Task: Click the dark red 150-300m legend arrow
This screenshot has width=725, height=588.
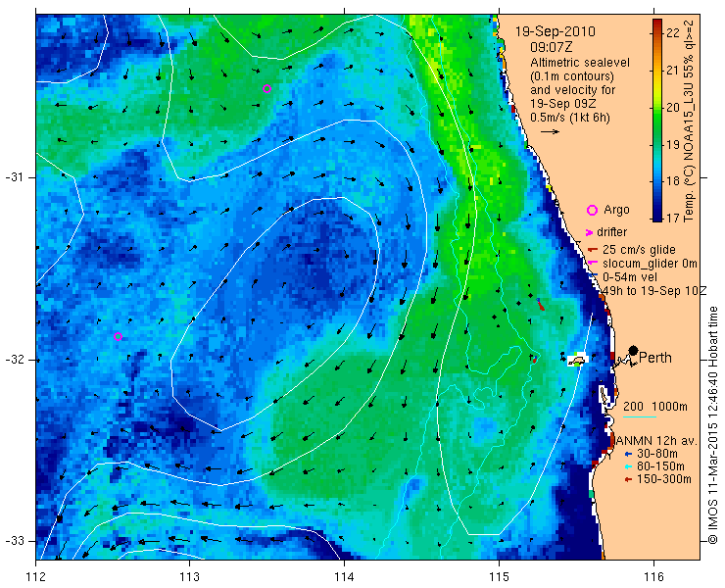Action: click(628, 480)
